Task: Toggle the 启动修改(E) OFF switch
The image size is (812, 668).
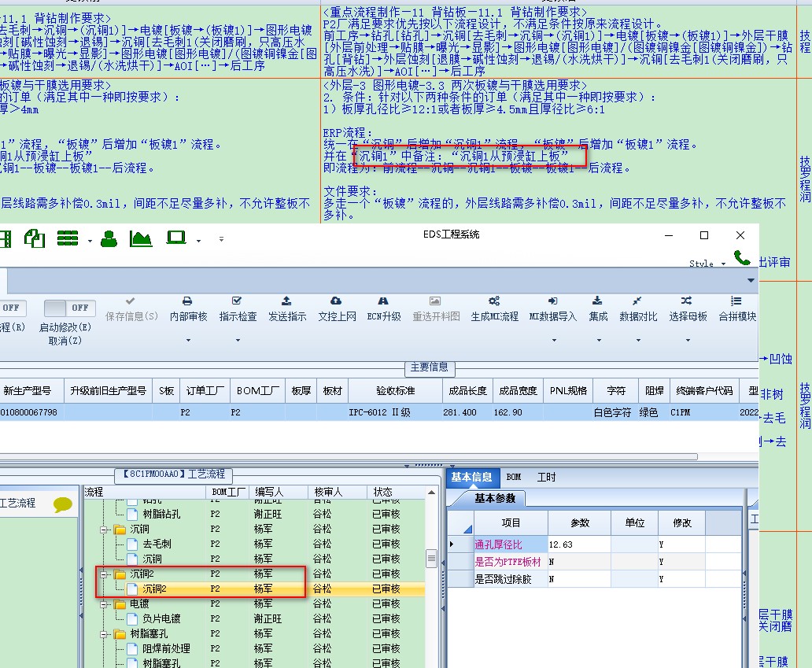Action: pyautogui.click(x=69, y=308)
